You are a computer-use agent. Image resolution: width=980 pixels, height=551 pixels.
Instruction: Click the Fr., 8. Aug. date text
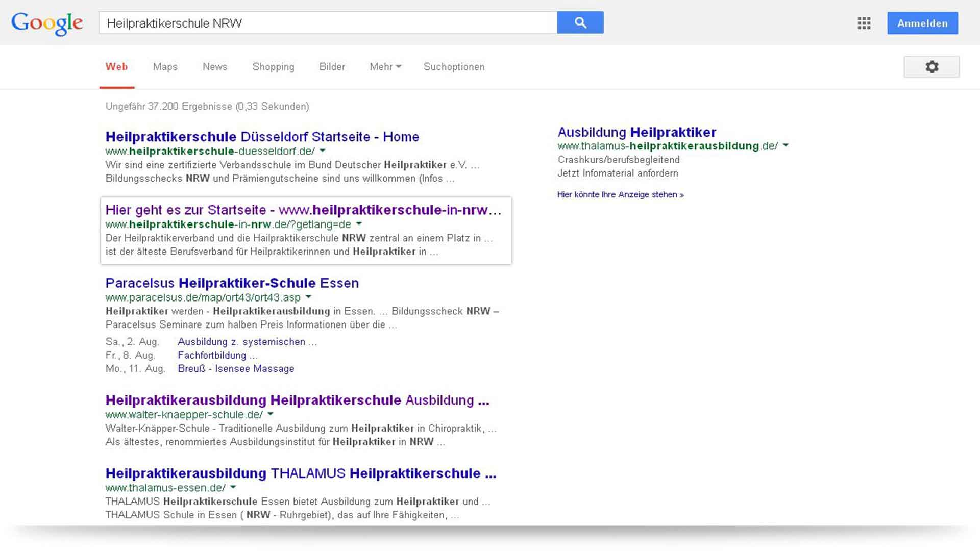pos(130,355)
